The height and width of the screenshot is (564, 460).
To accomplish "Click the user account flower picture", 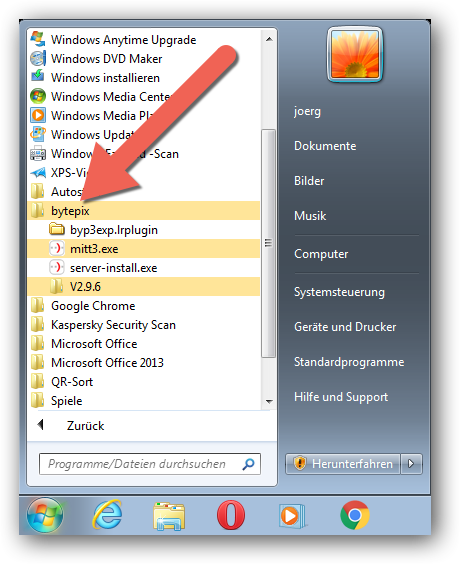I will (x=355, y=54).
